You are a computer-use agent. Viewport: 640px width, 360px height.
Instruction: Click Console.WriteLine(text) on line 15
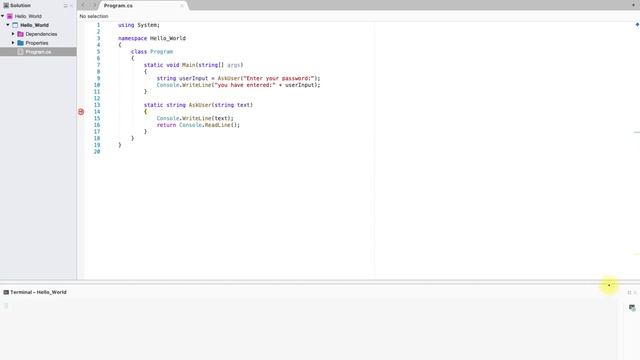pos(195,118)
